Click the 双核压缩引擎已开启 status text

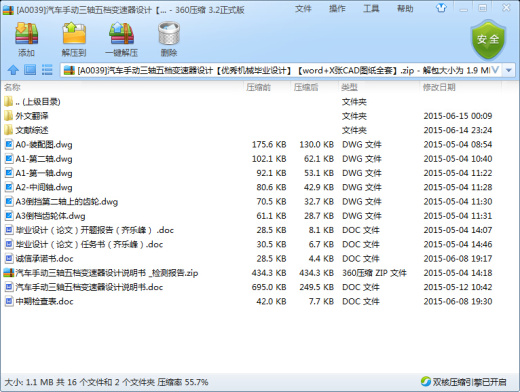pos(469,382)
